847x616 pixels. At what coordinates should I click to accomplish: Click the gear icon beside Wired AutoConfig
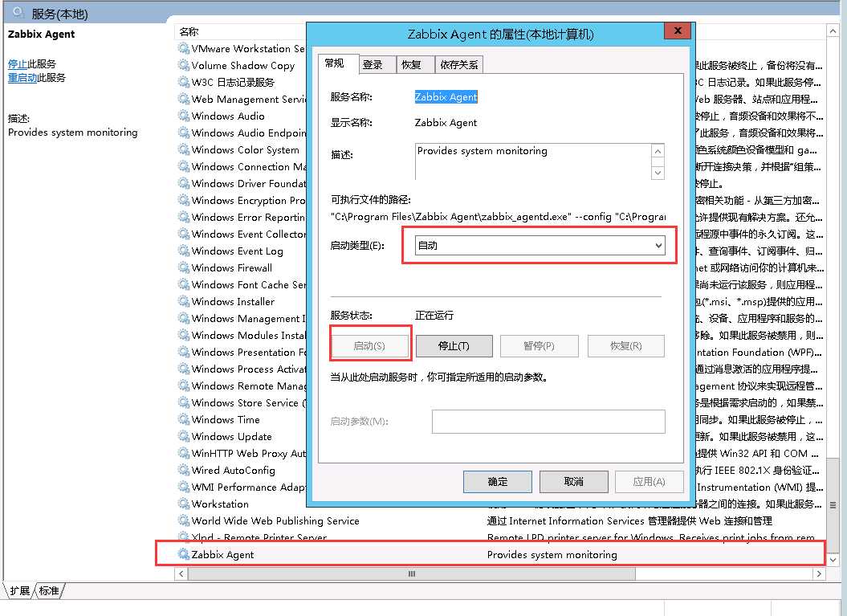click(x=184, y=470)
